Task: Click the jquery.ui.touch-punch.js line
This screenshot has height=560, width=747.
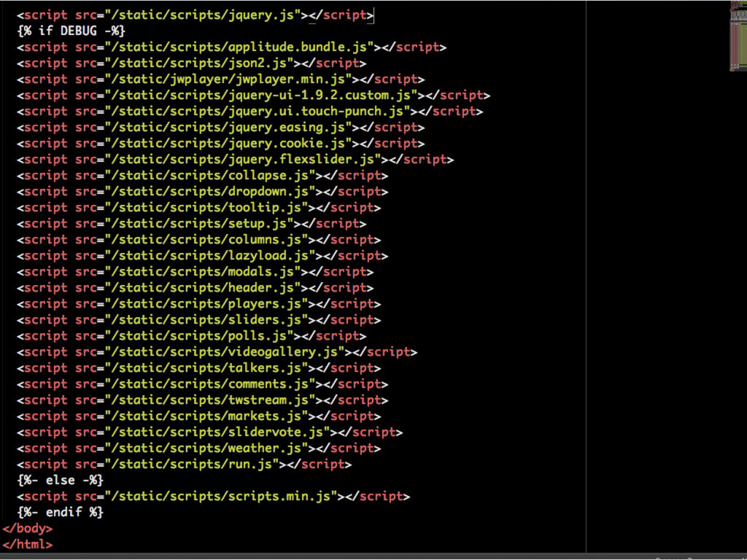Action: tap(249, 112)
